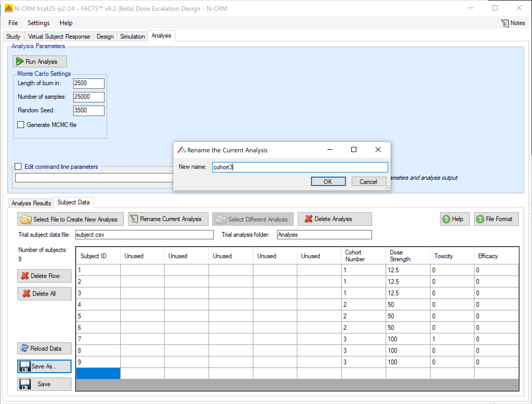Click the red X Delete Row icon

pyautogui.click(x=25, y=276)
